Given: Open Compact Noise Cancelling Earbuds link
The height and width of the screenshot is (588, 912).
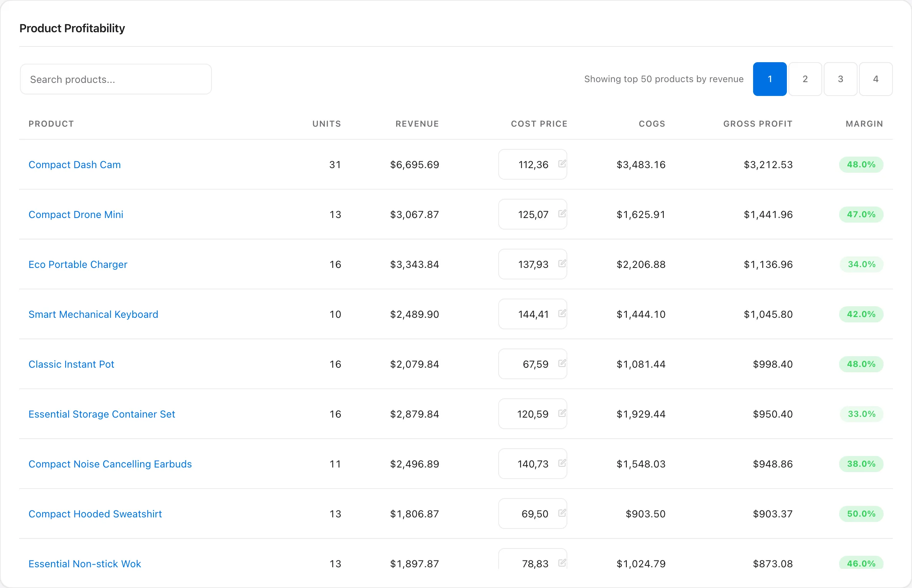Looking at the screenshot, I should point(110,464).
